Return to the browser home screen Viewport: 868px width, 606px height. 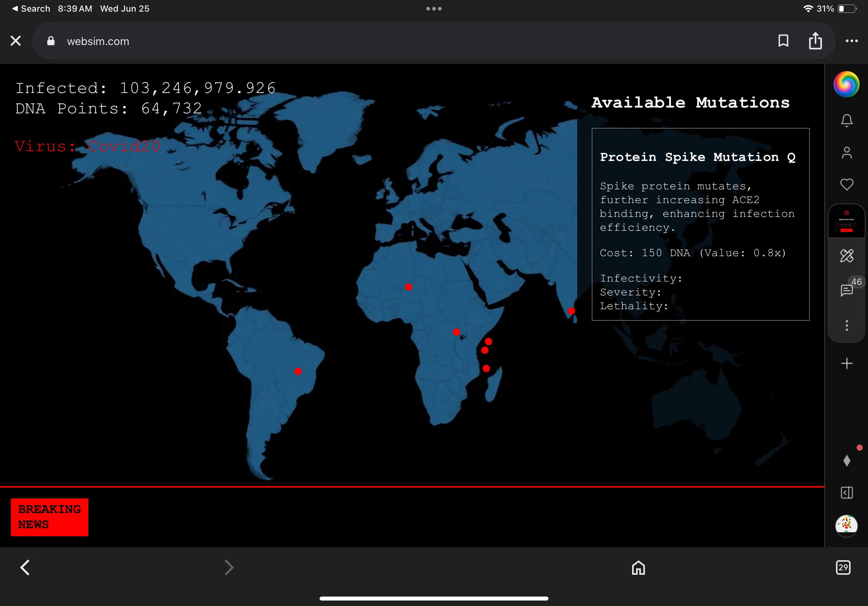pyautogui.click(x=638, y=567)
